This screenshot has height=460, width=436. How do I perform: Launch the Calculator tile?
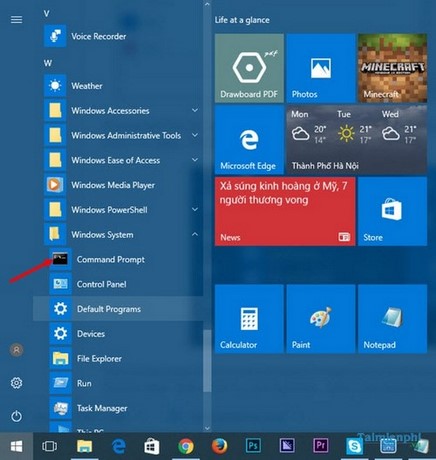[249, 319]
